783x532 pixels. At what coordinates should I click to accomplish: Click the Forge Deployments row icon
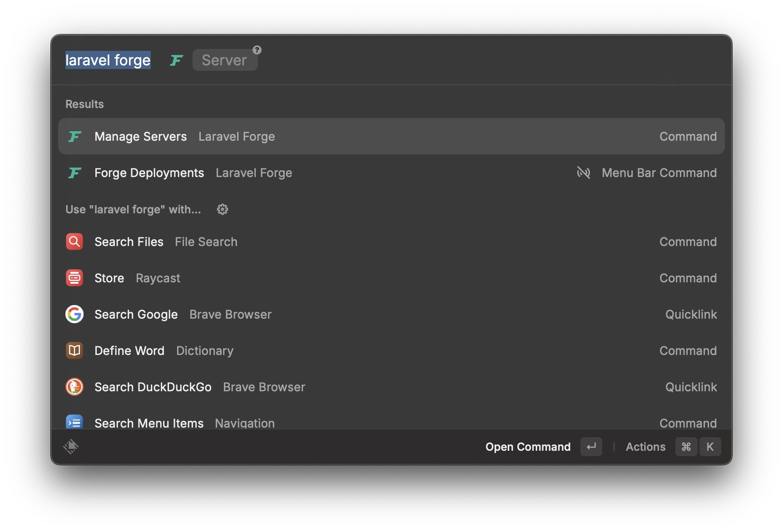(x=74, y=172)
